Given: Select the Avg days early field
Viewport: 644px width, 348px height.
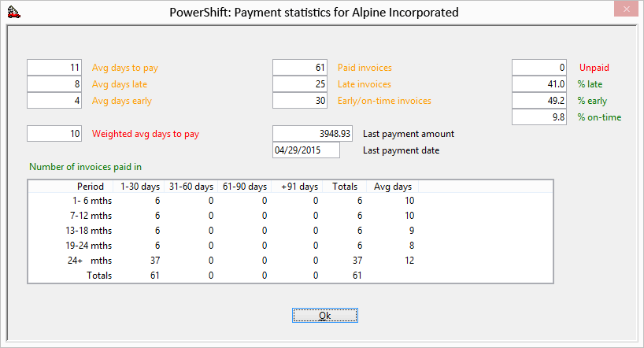Looking at the screenshot, I should pyautogui.click(x=54, y=100).
